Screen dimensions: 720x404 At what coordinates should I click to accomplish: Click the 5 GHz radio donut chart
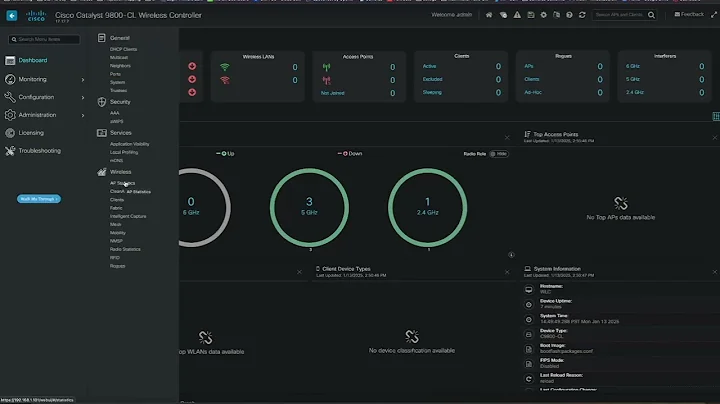pyautogui.click(x=309, y=208)
